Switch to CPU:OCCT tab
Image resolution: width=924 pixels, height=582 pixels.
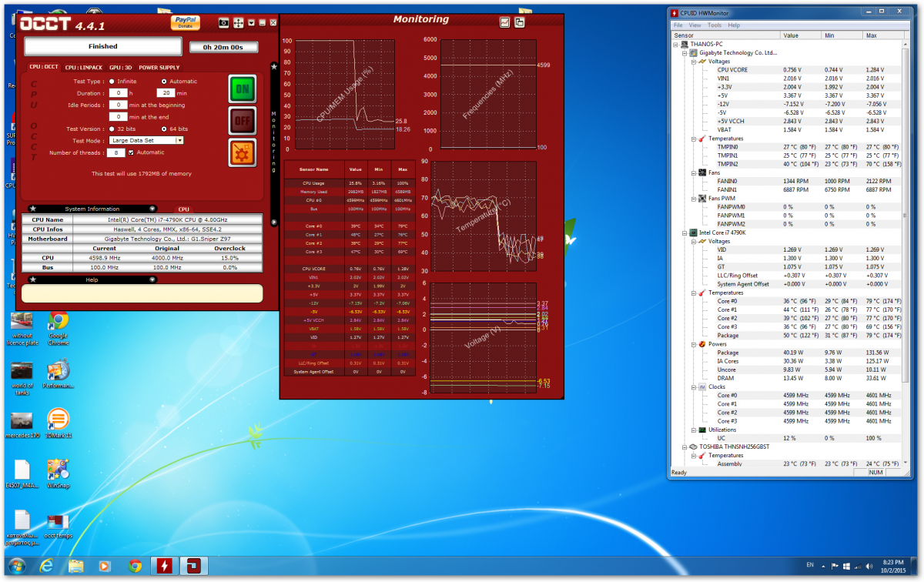pyautogui.click(x=44, y=67)
